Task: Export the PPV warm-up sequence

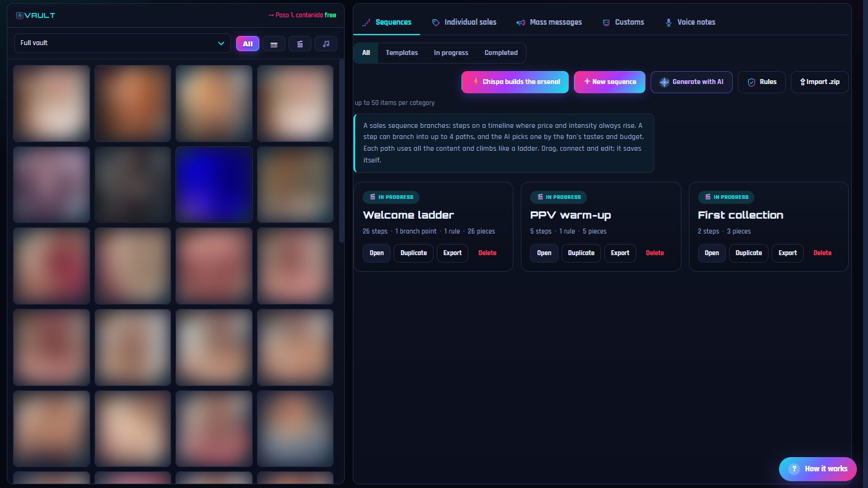Action: coord(620,253)
